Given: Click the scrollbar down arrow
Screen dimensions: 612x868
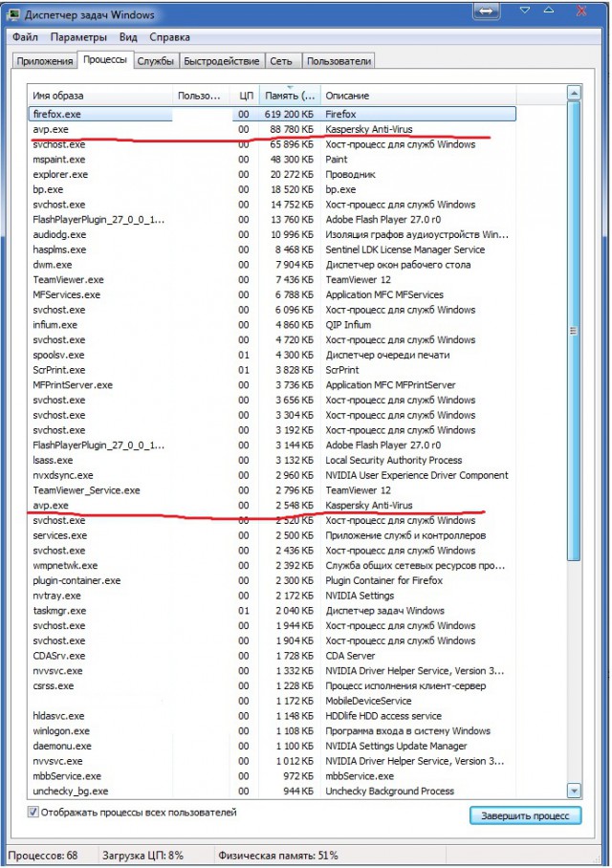Looking at the screenshot, I should pyautogui.click(x=574, y=791).
